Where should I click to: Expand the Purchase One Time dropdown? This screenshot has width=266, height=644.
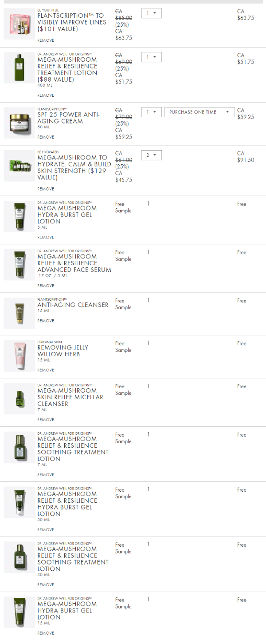[x=199, y=112]
